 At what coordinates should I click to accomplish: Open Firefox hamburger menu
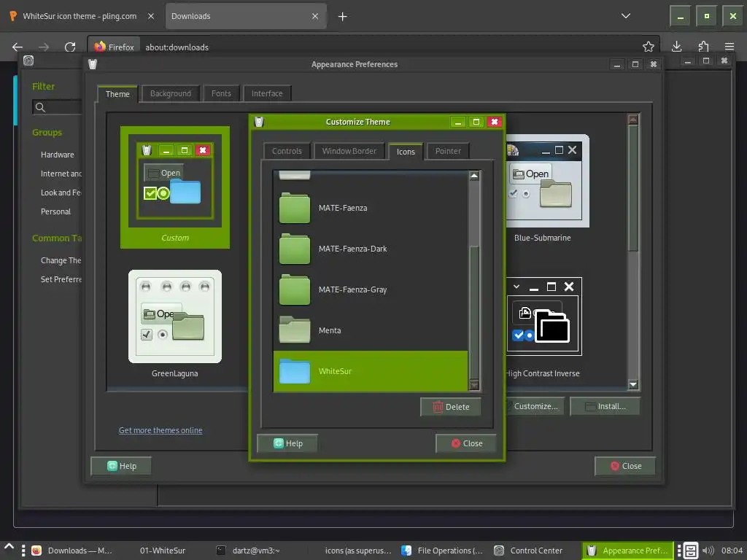[x=729, y=46]
